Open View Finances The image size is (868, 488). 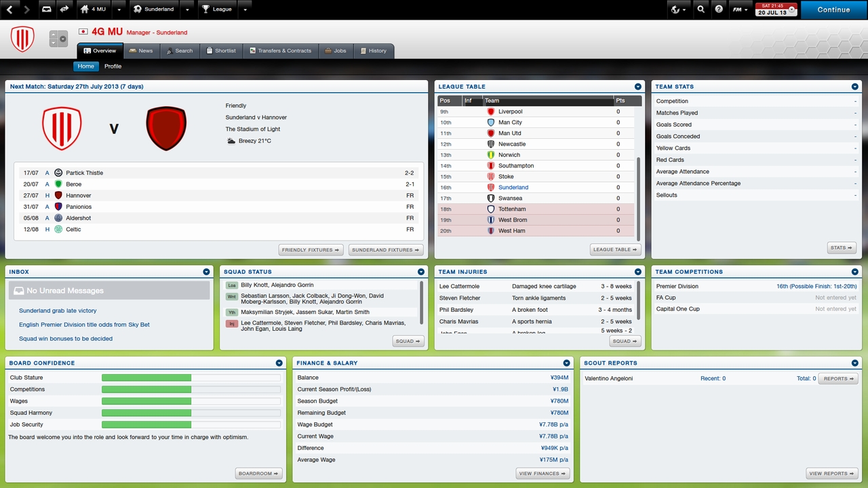click(543, 474)
